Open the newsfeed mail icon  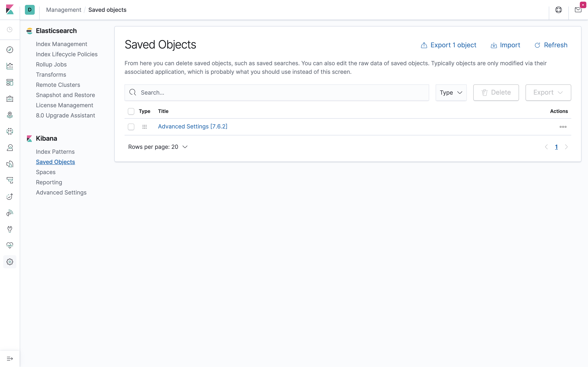pyautogui.click(x=578, y=10)
